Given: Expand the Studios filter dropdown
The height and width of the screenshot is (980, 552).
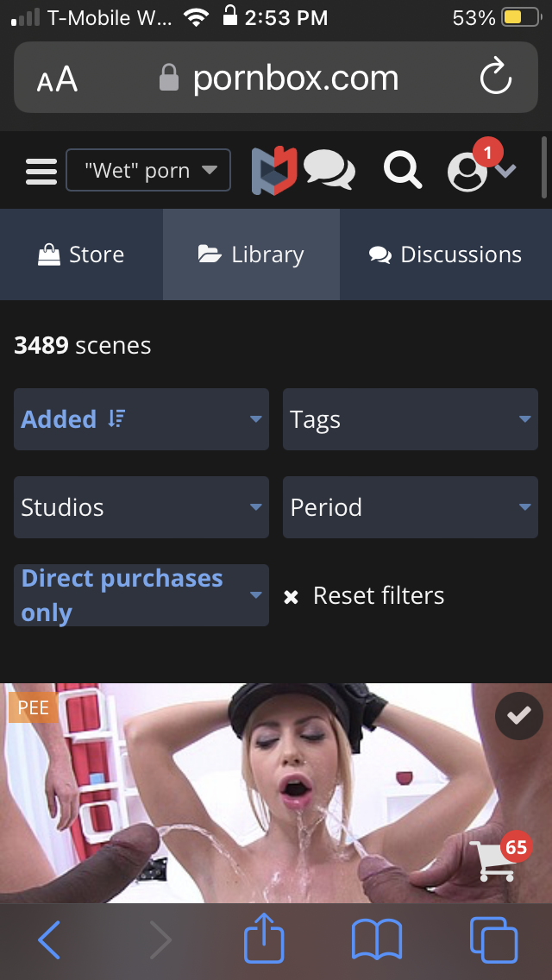Looking at the screenshot, I should (141, 507).
